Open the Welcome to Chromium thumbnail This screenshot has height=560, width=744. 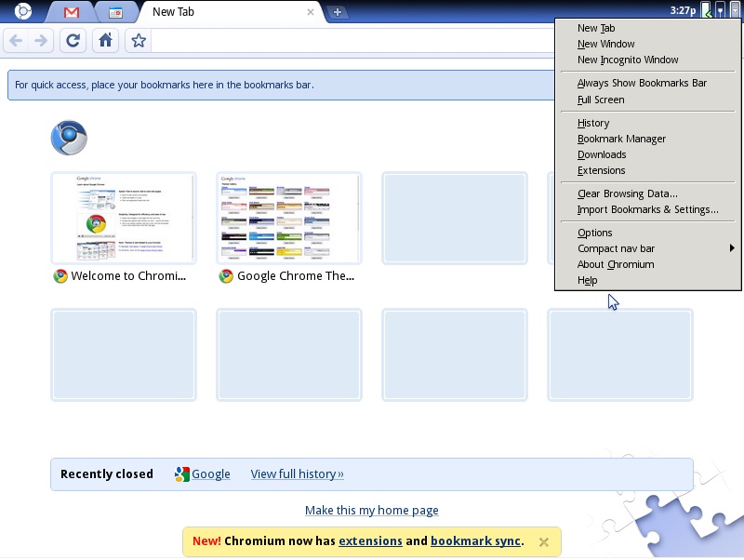pyautogui.click(x=124, y=218)
